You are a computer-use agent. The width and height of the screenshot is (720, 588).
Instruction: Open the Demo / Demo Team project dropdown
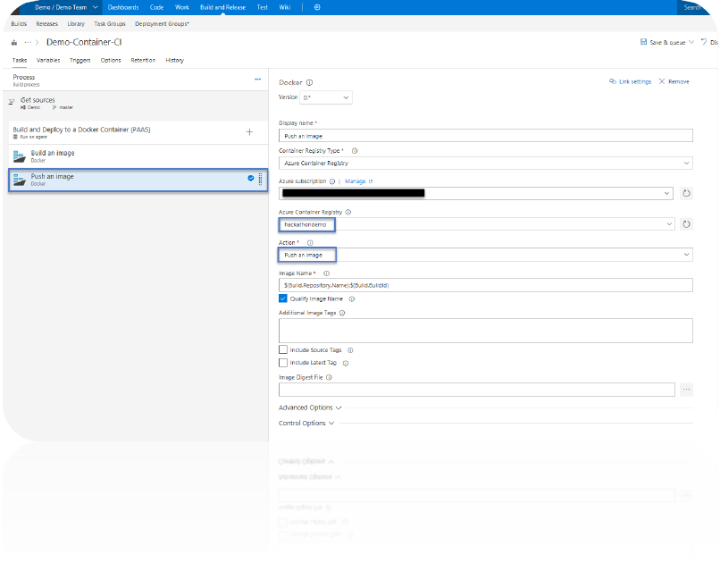pyautogui.click(x=66, y=7)
